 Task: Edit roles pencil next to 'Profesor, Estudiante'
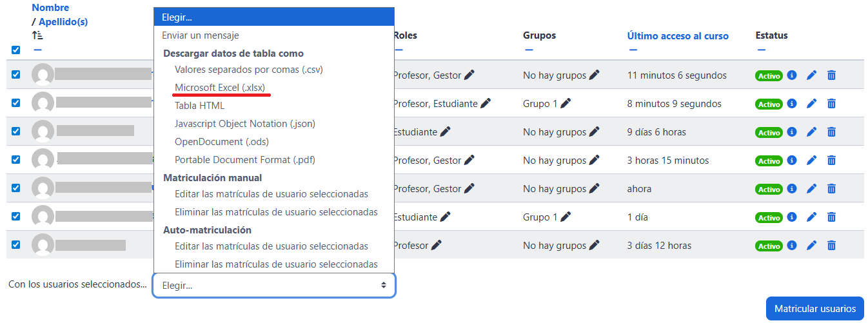point(486,103)
